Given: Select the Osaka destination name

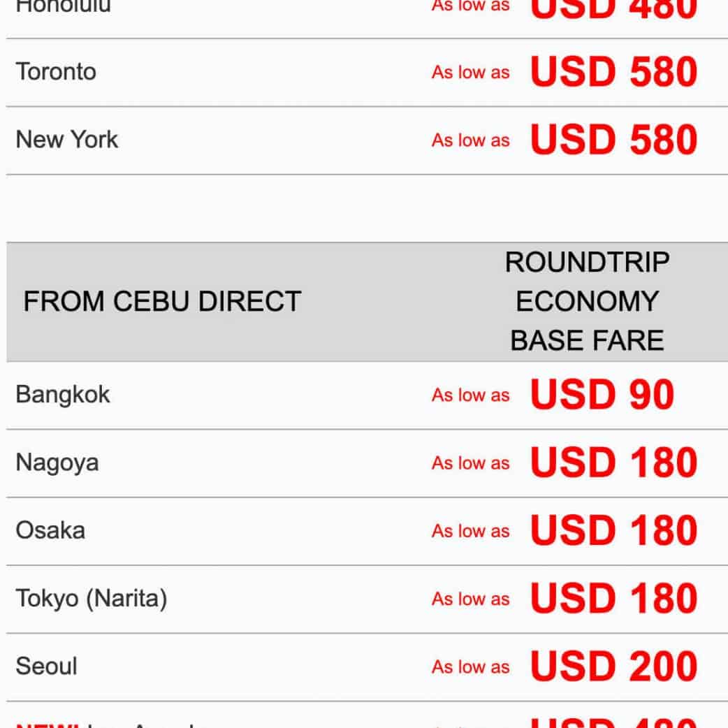Looking at the screenshot, I should coord(50,530).
